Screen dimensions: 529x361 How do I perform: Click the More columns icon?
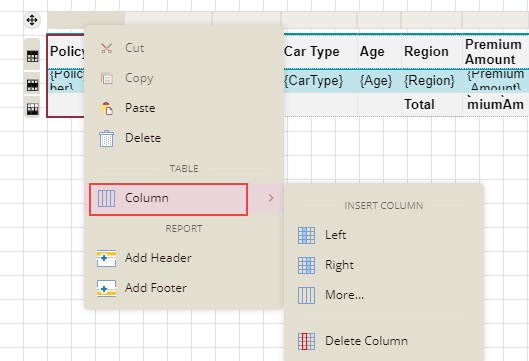tap(307, 295)
